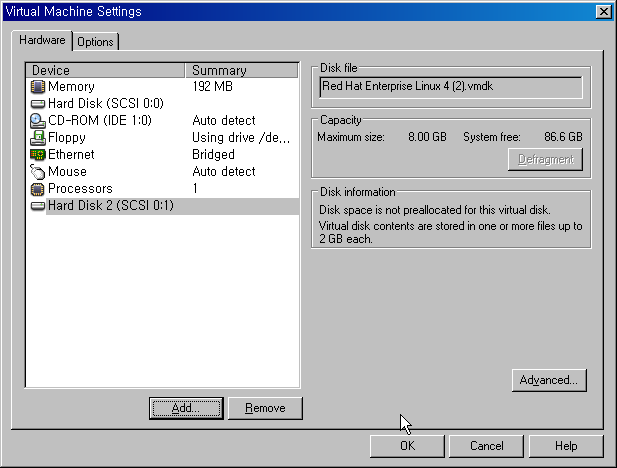The height and width of the screenshot is (468, 617).
Task: Click the Floppy drive icon
Action: (x=38, y=138)
